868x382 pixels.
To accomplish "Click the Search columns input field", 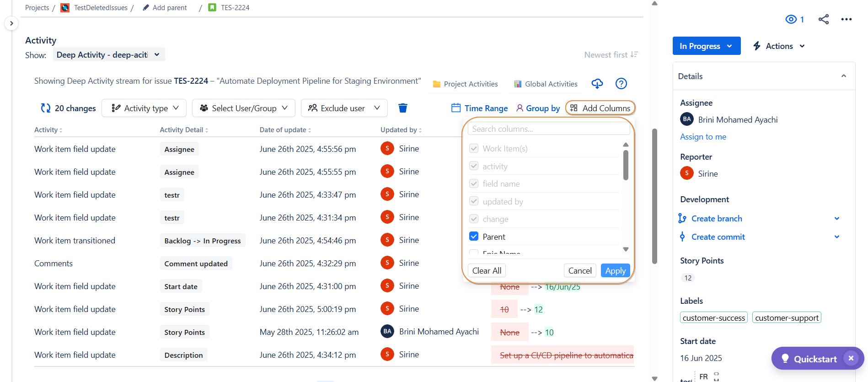I will 548,129.
